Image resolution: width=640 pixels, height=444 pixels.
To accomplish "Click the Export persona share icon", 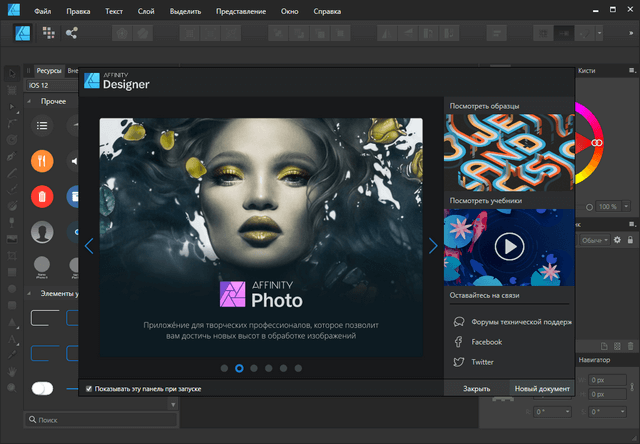I will tap(72, 33).
